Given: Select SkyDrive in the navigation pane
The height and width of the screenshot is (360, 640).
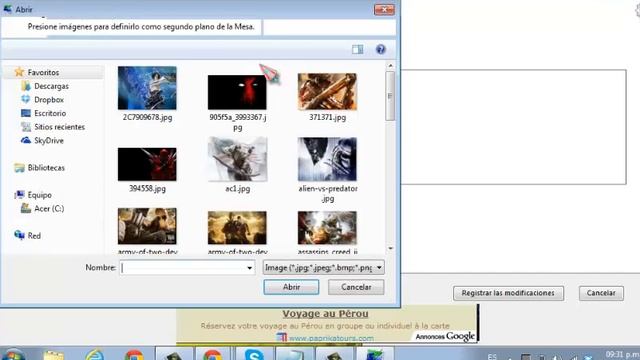Looking at the screenshot, I should [49, 140].
